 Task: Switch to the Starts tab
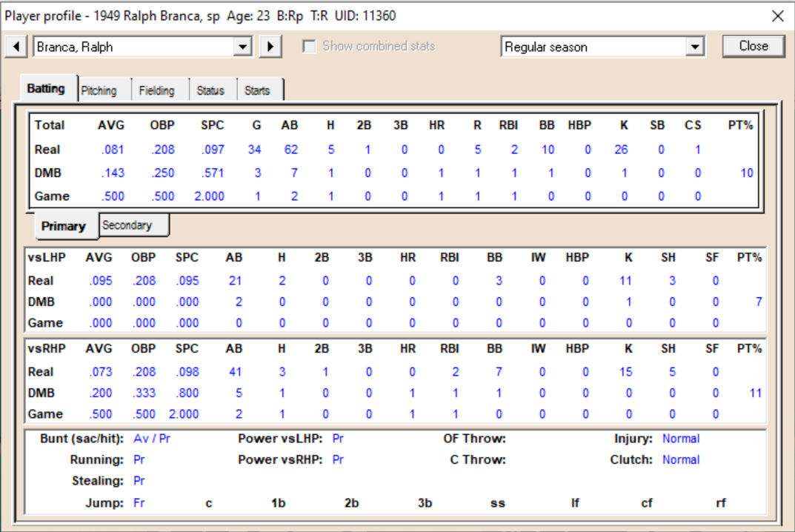257,90
